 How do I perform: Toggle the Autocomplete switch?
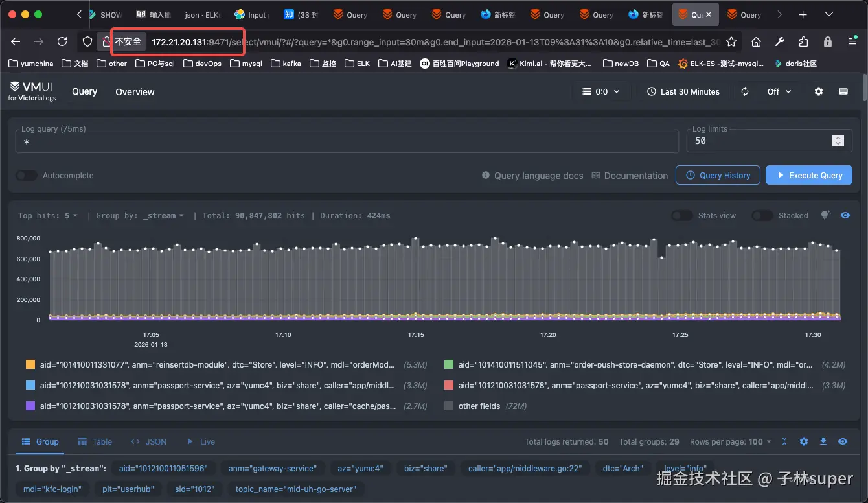pos(27,176)
